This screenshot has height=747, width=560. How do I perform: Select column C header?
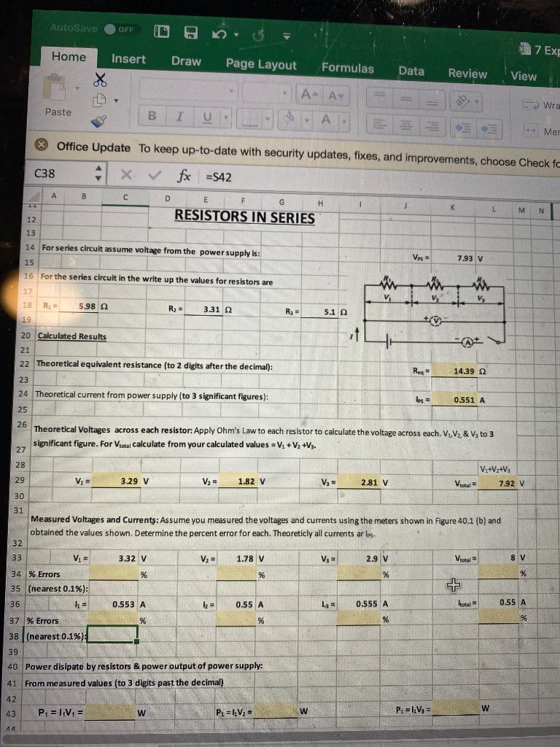125,197
